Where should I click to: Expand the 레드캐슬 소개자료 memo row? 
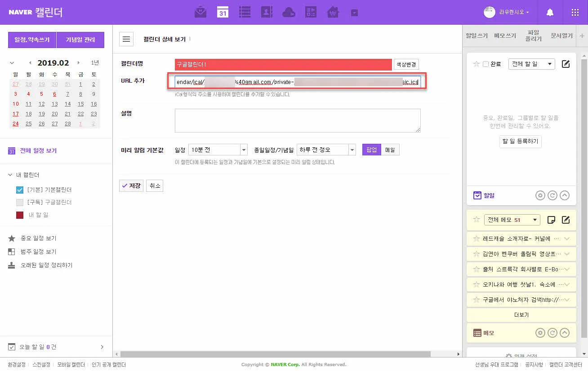coord(567,238)
